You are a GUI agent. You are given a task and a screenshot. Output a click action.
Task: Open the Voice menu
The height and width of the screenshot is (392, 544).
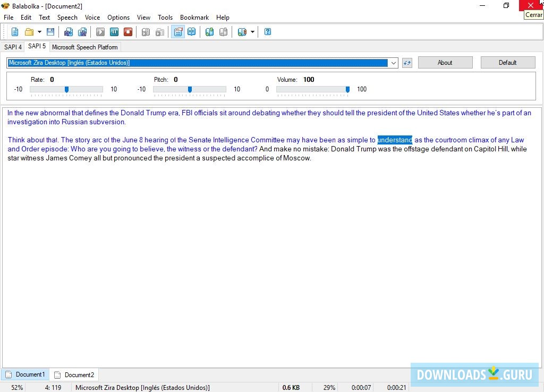coord(92,18)
